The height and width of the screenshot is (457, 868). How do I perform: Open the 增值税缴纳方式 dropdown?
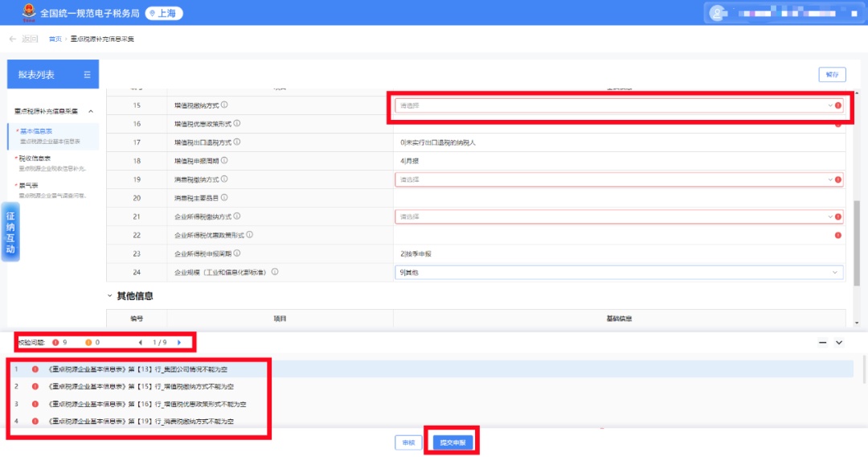point(615,105)
